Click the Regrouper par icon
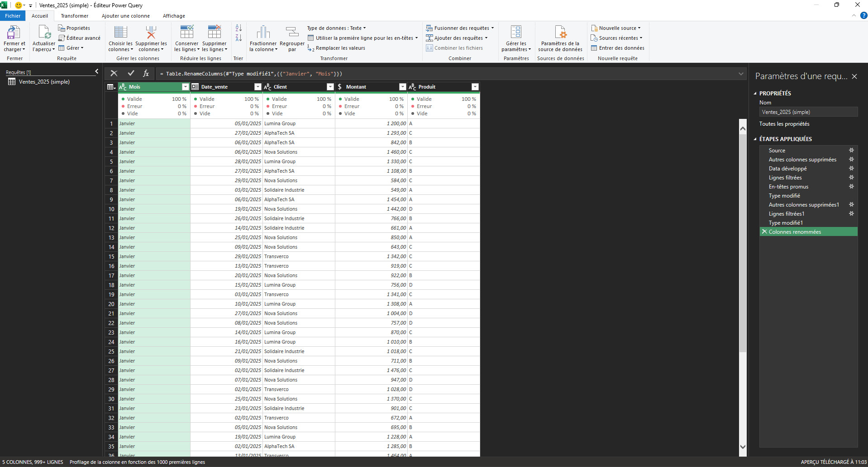The height and width of the screenshot is (467, 868). pos(292,33)
